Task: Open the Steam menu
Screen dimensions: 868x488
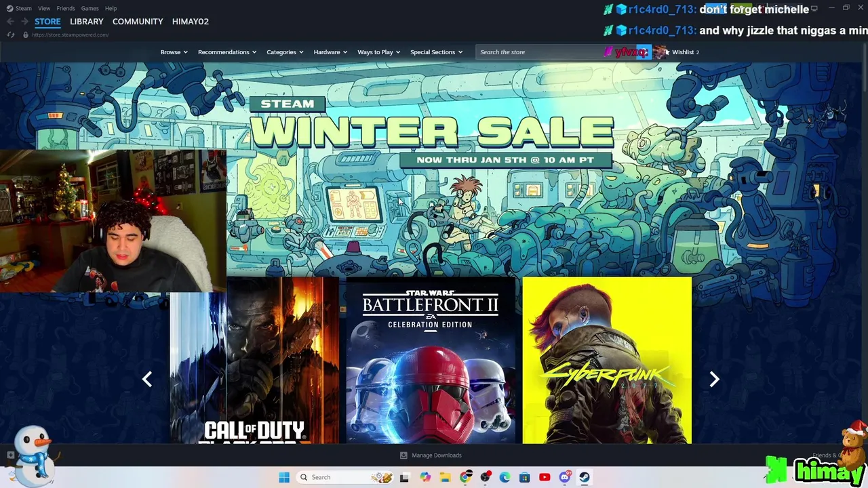Action: click(x=24, y=8)
